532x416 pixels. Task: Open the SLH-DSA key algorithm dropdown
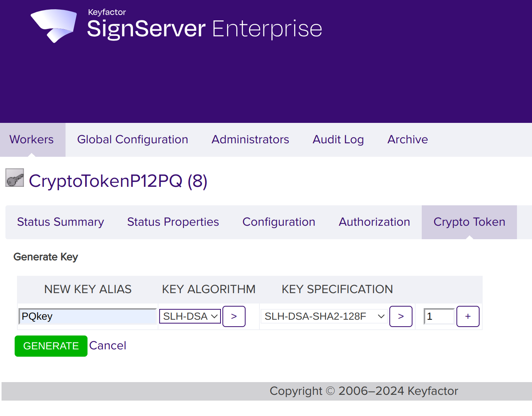click(x=190, y=316)
